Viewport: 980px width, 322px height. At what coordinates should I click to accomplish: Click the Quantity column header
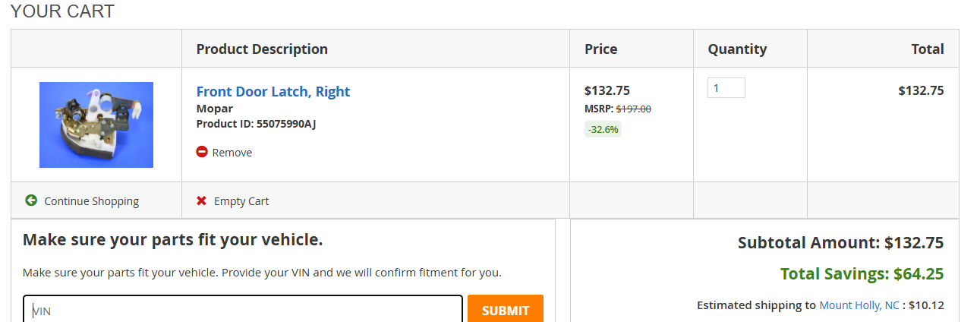[x=737, y=49]
